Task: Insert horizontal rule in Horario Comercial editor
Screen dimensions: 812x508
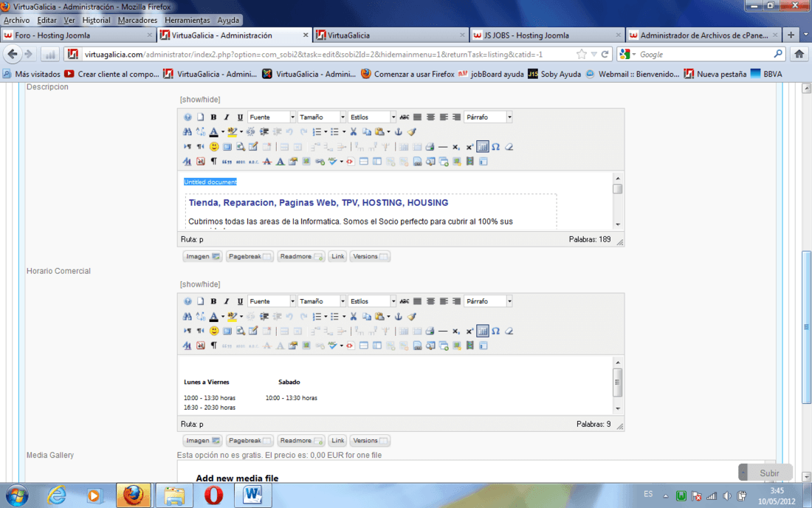Action: coord(443,332)
